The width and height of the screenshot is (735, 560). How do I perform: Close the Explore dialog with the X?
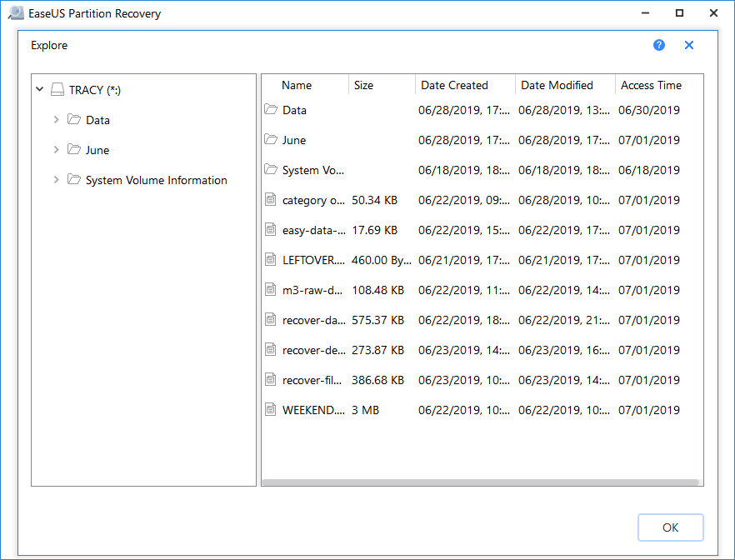click(688, 45)
